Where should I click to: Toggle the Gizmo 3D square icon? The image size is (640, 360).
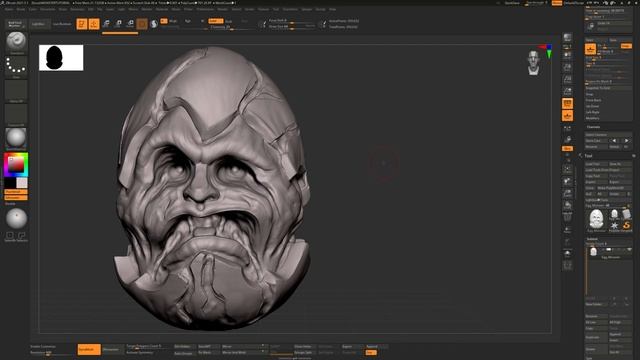coord(142,24)
